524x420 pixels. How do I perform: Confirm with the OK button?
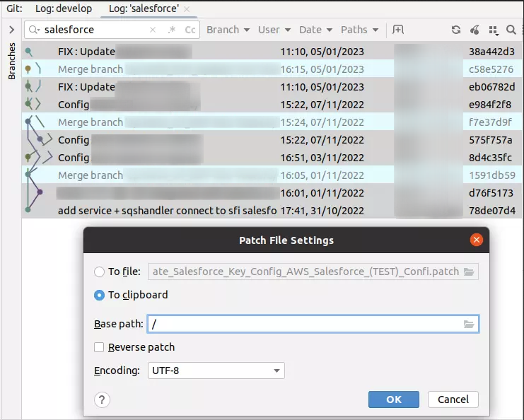(x=394, y=399)
